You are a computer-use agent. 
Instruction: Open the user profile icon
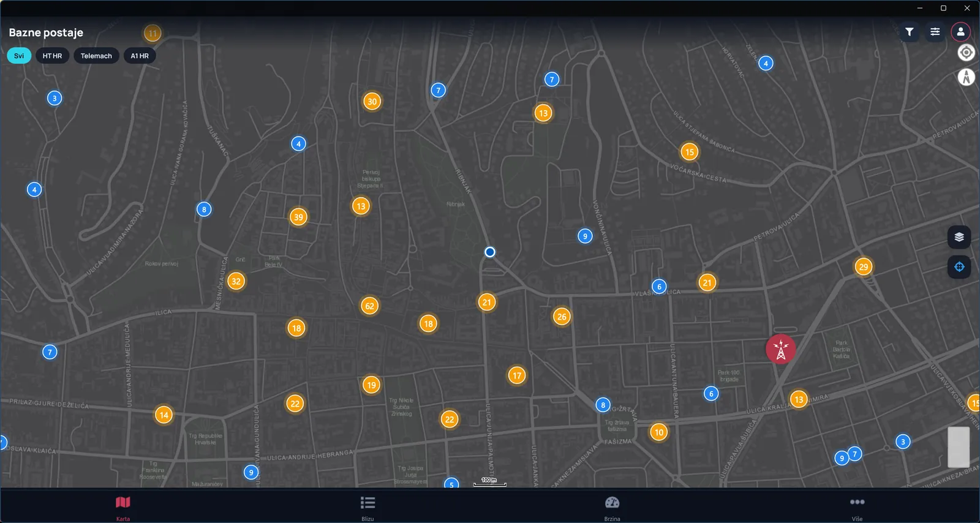pos(960,32)
